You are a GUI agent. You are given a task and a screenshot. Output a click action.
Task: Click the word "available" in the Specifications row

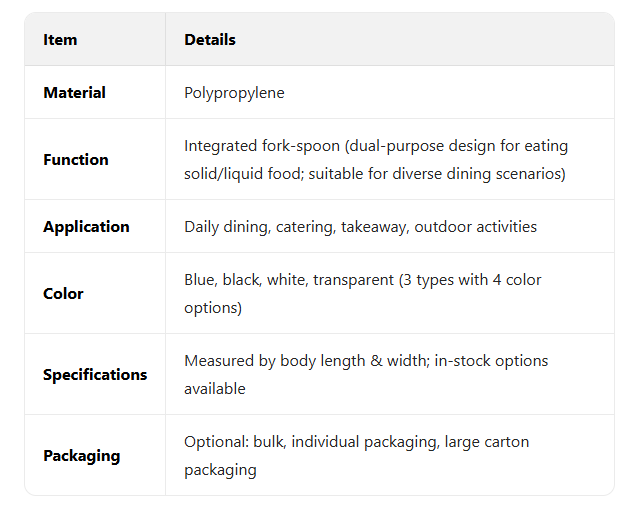click(215, 389)
